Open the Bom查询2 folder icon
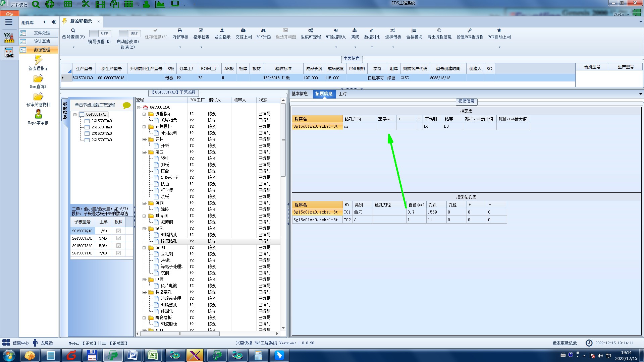The image size is (644, 362). [38, 79]
